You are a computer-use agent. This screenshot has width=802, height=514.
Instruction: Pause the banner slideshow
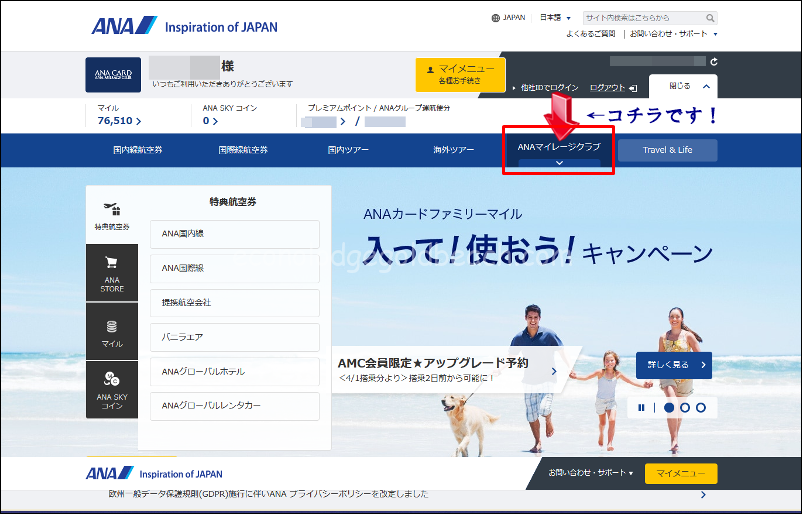pyautogui.click(x=641, y=408)
